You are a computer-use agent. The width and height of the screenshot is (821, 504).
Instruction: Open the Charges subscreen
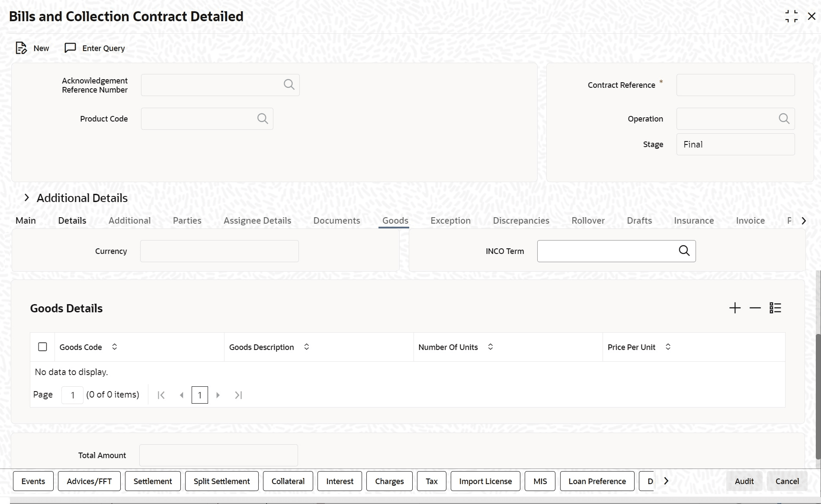[x=389, y=481]
